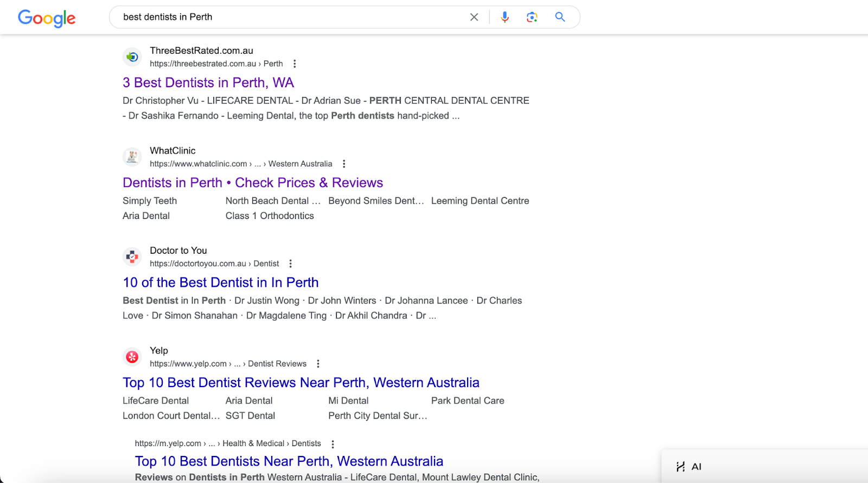The height and width of the screenshot is (483, 868).
Task: Click the 'Doctor to You' site name
Action: pyautogui.click(x=178, y=250)
